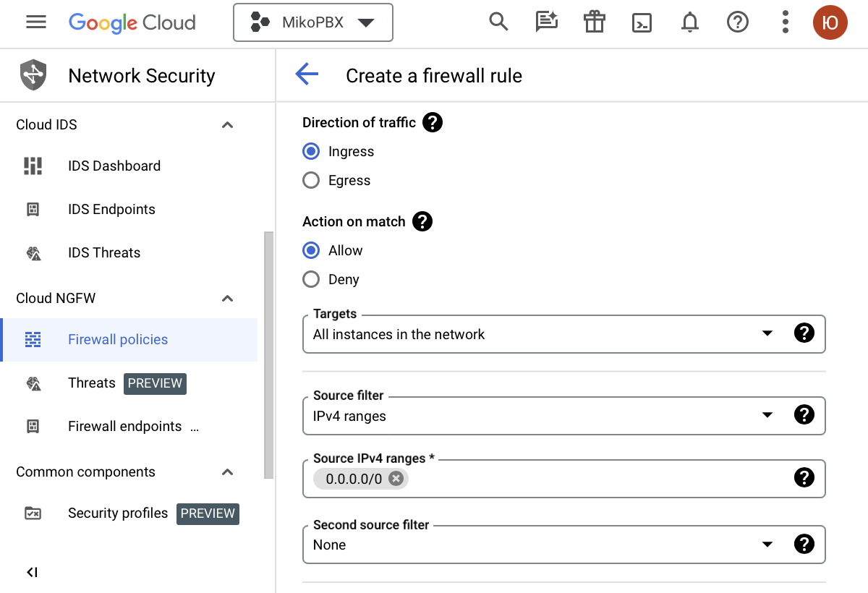The image size is (868, 593).
Task: Remove the 0.0.0.0/0 chip from source ranges
Action: (395, 478)
